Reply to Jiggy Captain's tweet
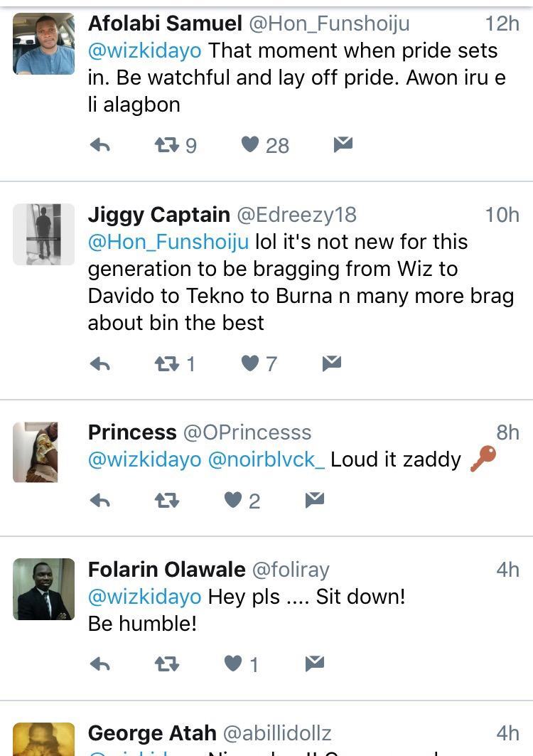The width and height of the screenshot is (533, 756). pyautogui.click(x=100, y=364)
